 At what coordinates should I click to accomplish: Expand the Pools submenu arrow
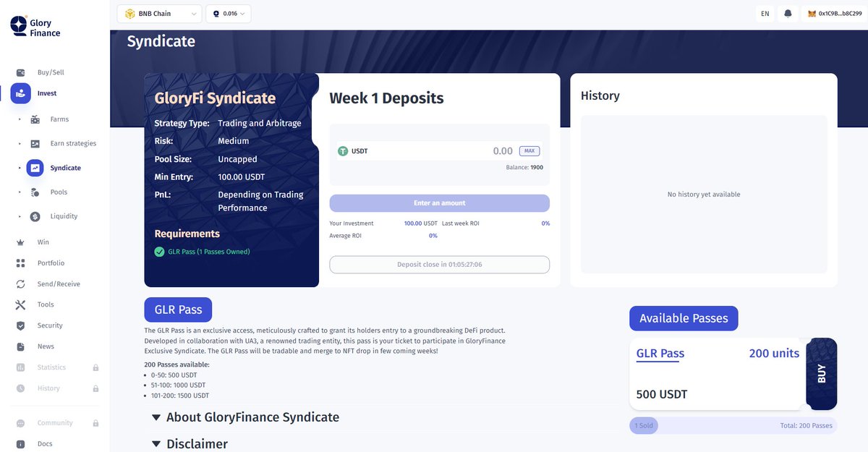pyautogui.click(x=20, y=192)
